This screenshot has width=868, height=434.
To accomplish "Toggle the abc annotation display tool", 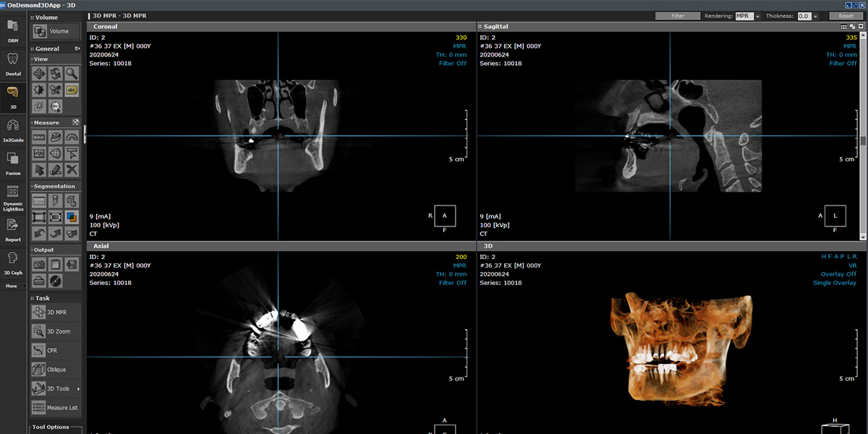I will (72, 89).
